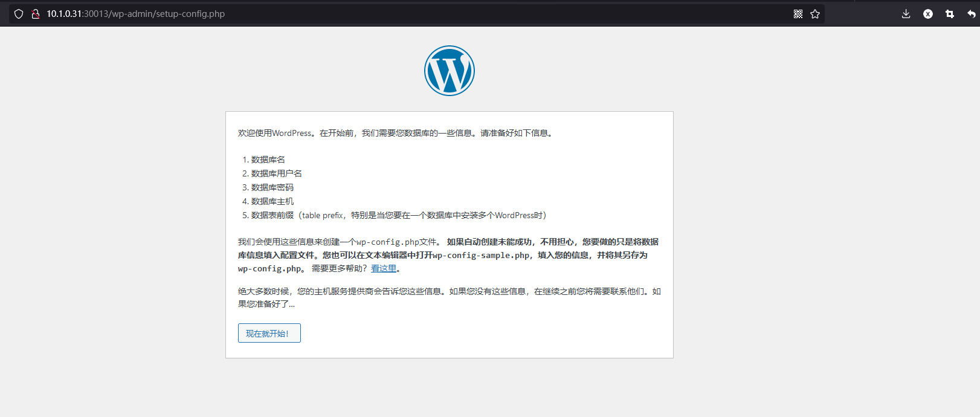Bookmark this page with the star icon
Viewport: 980px width, 417px height.
[815, 14]
